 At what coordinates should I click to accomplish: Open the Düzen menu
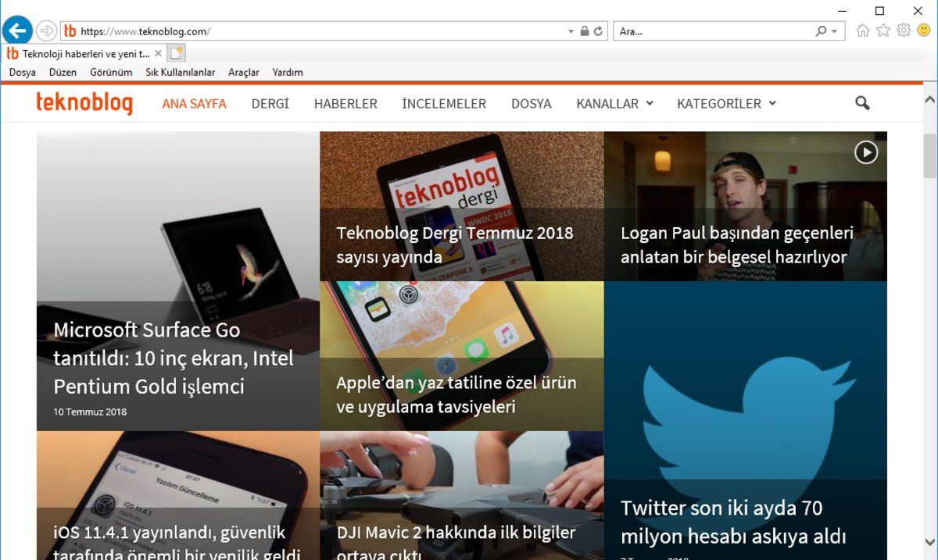(63, 72)
